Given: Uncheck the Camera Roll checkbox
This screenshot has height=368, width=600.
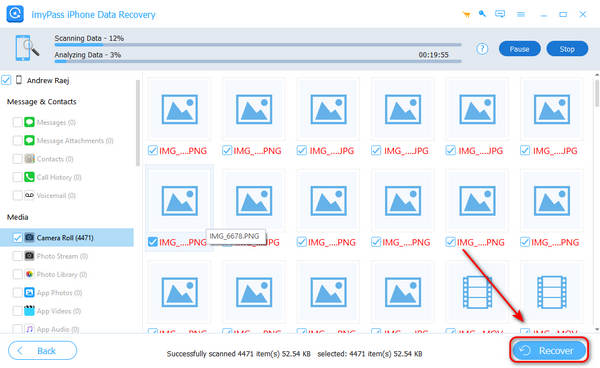Looking at the screenshot, I should (x=17, y=238).
